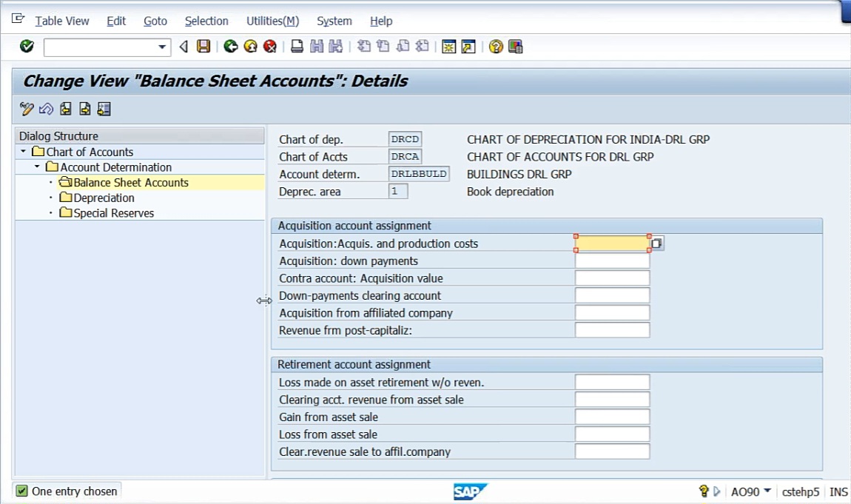Click the Display/Change pencil toggle icon

click(27, 109)
